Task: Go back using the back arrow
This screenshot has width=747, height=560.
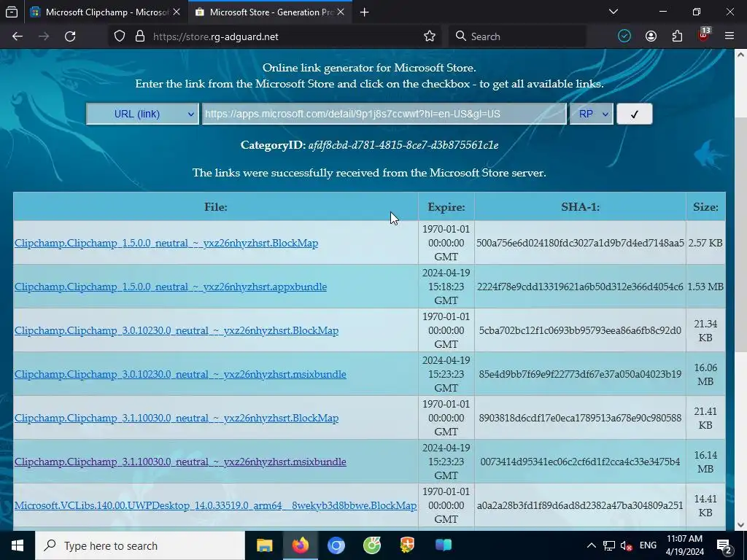Action: pos(18,36)
